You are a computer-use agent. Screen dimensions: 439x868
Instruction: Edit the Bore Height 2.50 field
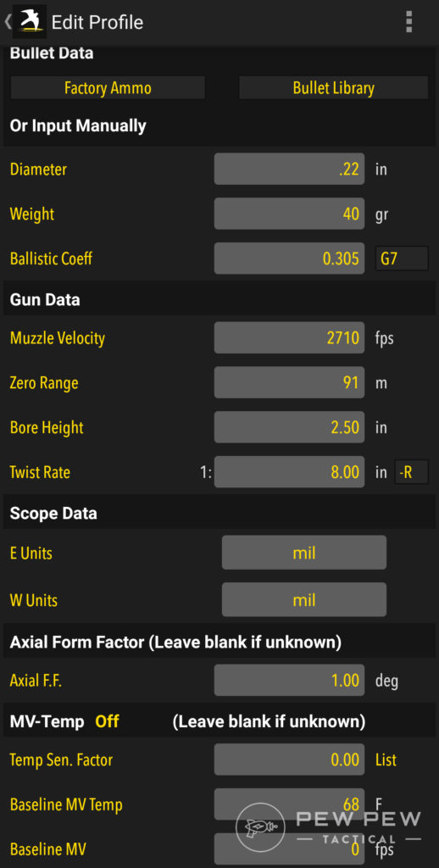coord(289,427)
